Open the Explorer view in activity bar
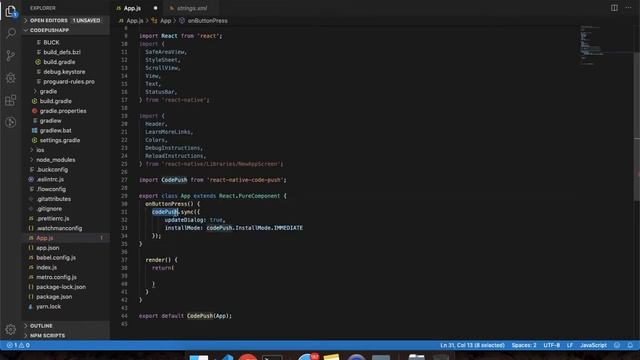This screenshot has height=360, width=640. (x=11, y=11)
